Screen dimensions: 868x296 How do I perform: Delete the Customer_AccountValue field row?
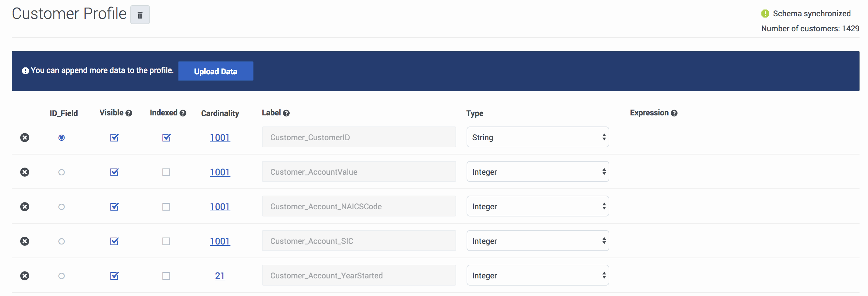(24, 172)
